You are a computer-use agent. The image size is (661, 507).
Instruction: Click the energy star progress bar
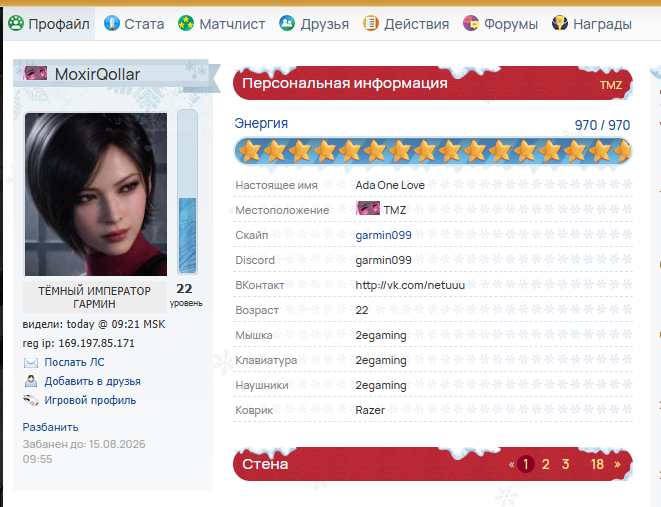click(433, 151)
